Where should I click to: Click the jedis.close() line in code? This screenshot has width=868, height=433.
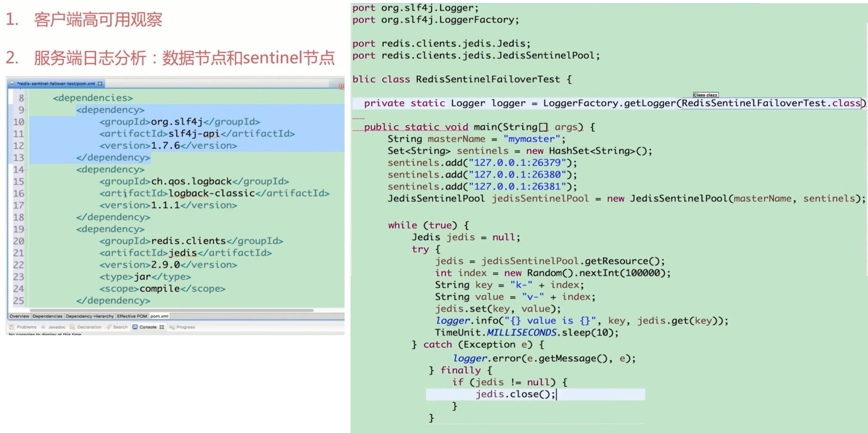point(515,394)
